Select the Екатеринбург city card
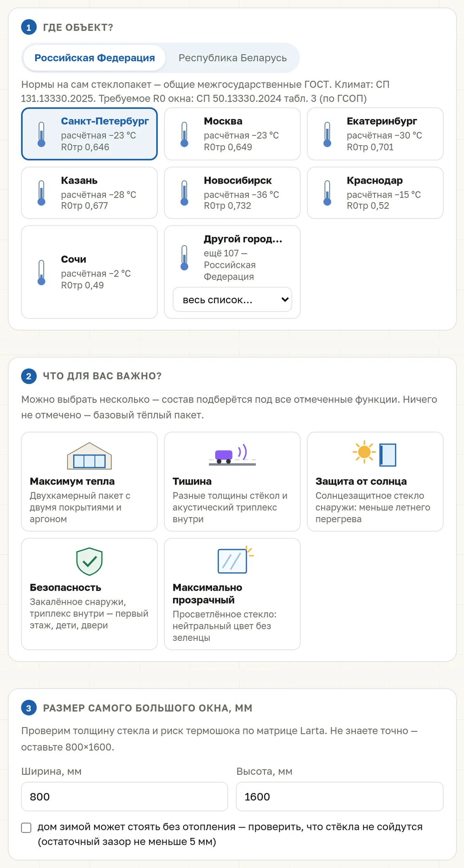 tap(375, 134)
